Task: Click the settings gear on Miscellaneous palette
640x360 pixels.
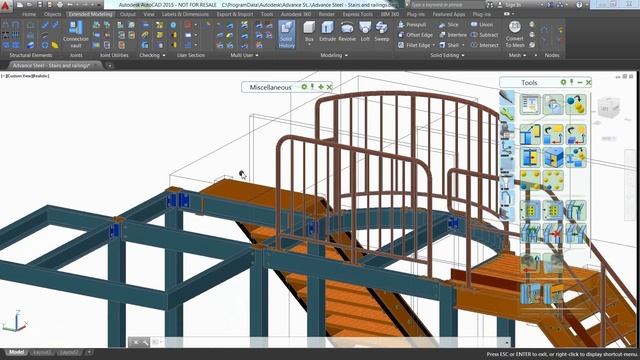Action: point(304,87)
